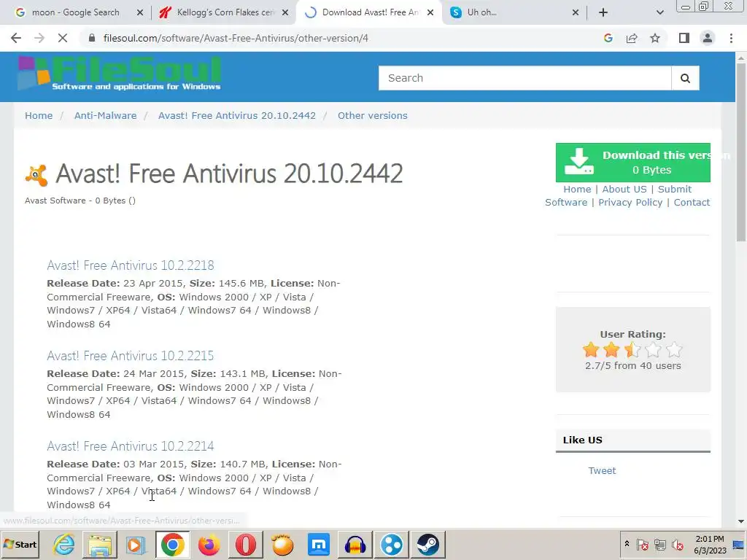This screenshot has height=560, width=747.
Task: Click the muted volume tray icon
Action: click(677, 544)
